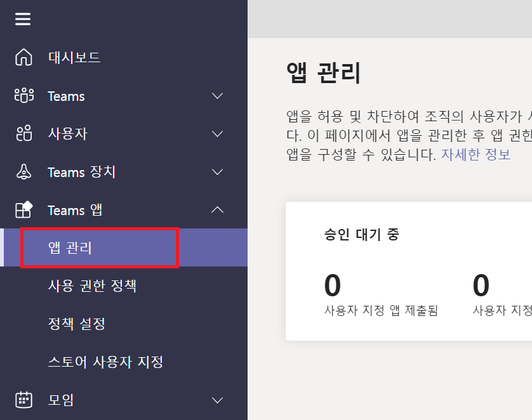
Task: Click the 대시보드 home icon
Action: coord(23,58)
